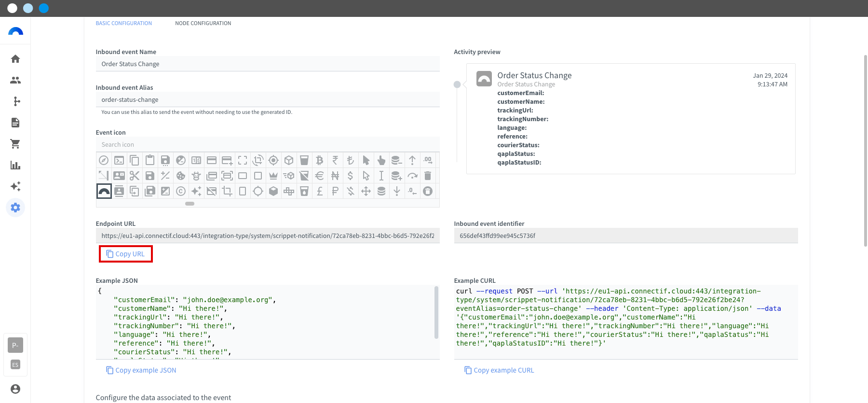868x403 pixels.
Task: Choose the pointing hand cursor icon
Action: pyautogui.click(x=381, y=160)
